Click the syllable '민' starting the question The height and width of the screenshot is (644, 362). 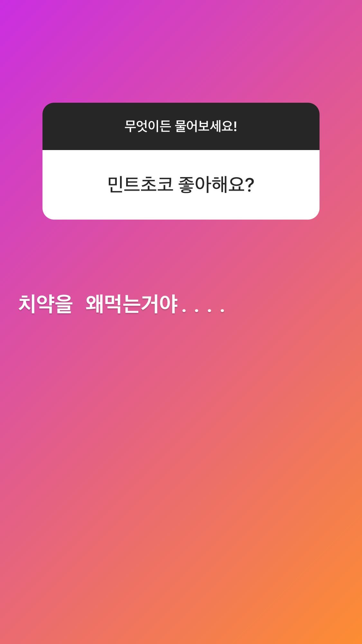click(x=116, y=185)
